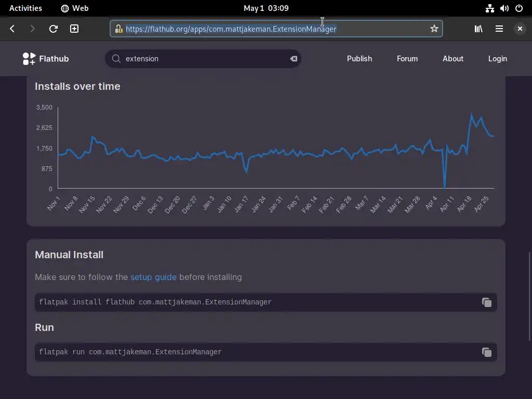Click the Nov 1 date label
This screenshot has height=399, width=532.
[54, 203]
